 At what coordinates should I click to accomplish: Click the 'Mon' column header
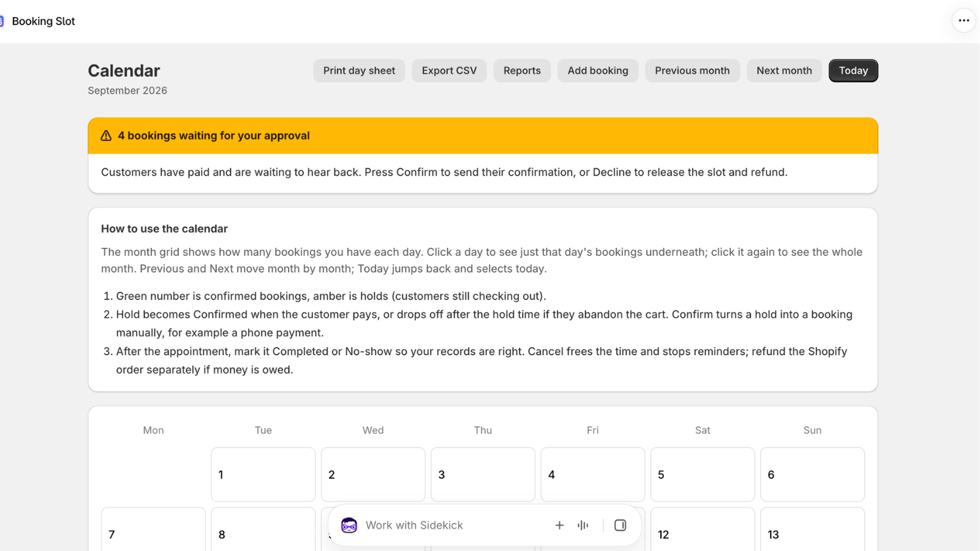153,430
